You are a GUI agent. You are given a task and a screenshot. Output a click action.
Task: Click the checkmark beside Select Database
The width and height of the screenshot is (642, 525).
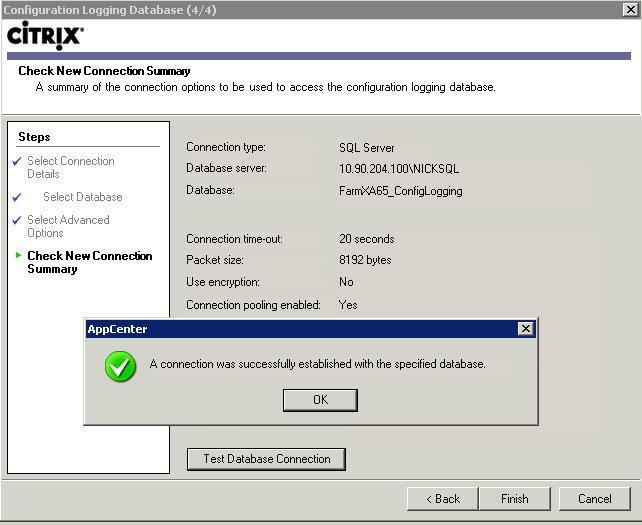(x=17, y=197)
